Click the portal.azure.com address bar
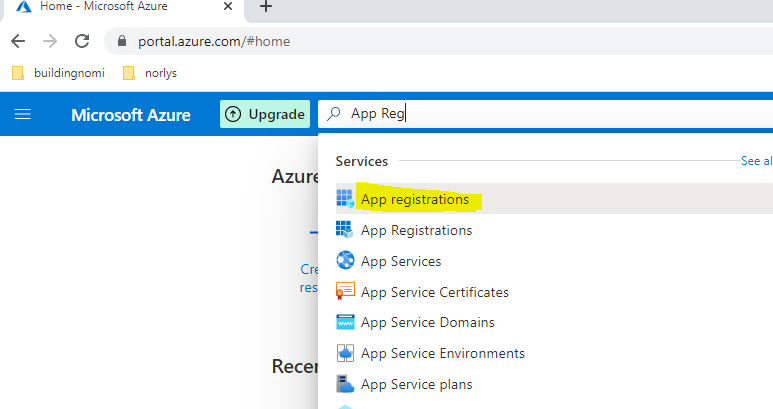Screen dimensions: 773x409 pyautogui.click(x=439, y=41)
